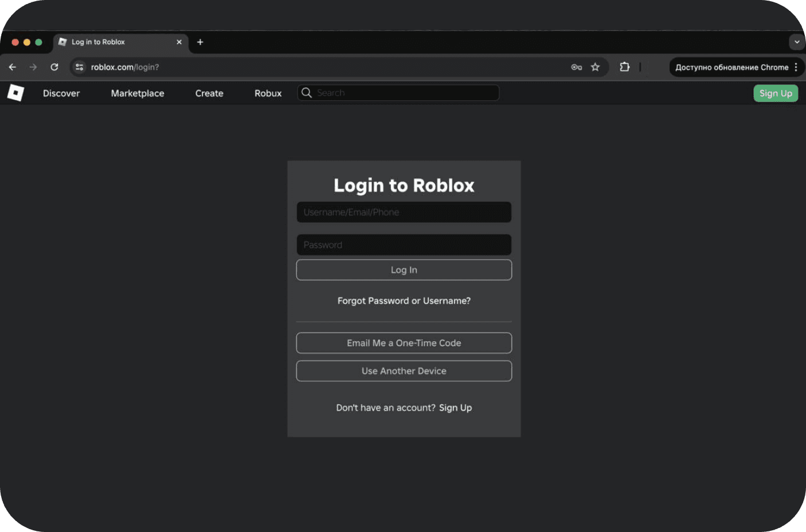The height and width of the screenshot is (532, 806).
Task: Click the password manager key icon
Action: [x=576, y=67]
